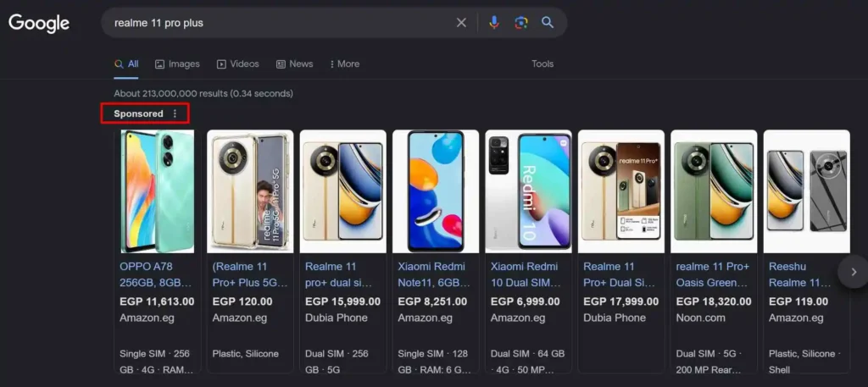The image size is (868, 387).
Task: Submit search with the magnifier icon
Action: click(548, 23)
